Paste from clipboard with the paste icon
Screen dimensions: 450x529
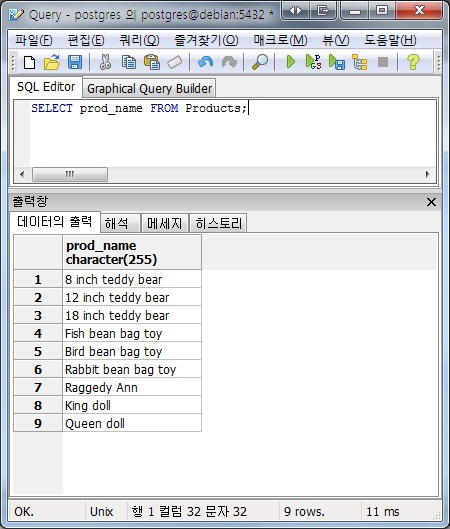tap(151, 62)
